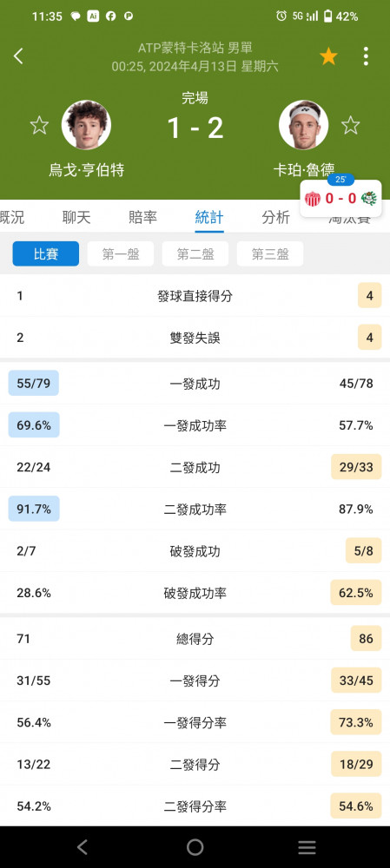Switch to the 分析 tab
This screenshot has width=390, height=868.
(x=276, y=218)
